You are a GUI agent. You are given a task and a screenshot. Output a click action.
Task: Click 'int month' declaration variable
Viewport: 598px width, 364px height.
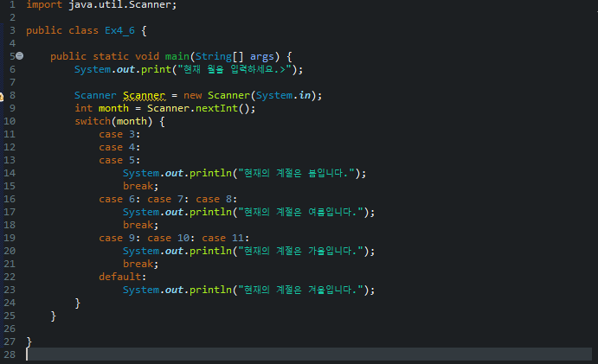click(113, 108)
